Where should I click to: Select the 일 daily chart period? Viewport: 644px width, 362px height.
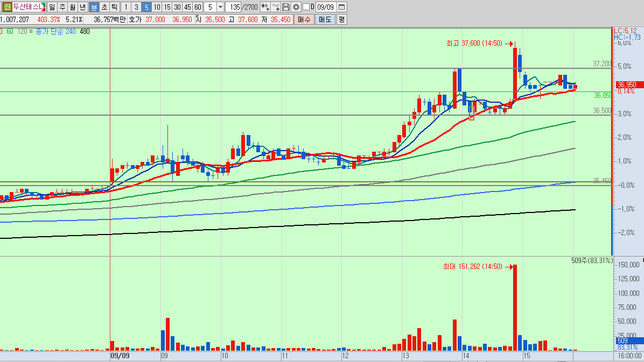point(52,7)
